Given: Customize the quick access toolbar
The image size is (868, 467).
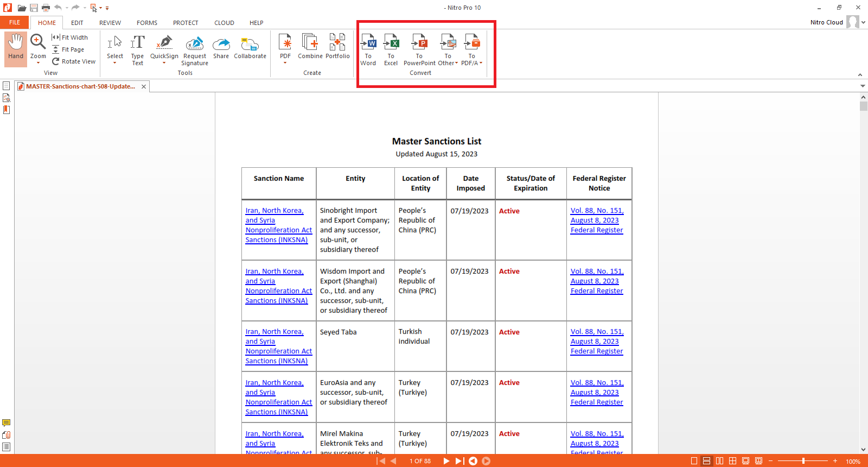Looking at the screenshot, I should tap(107, 8).
